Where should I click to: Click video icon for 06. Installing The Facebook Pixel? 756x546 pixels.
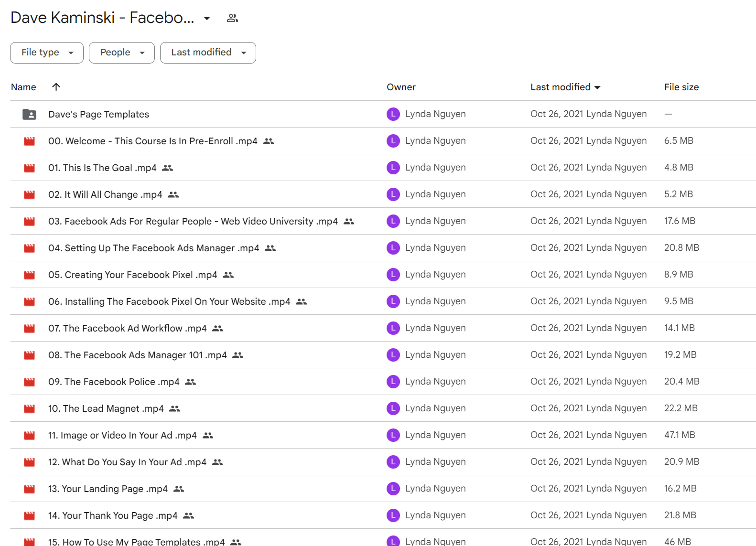click(30, 301)
